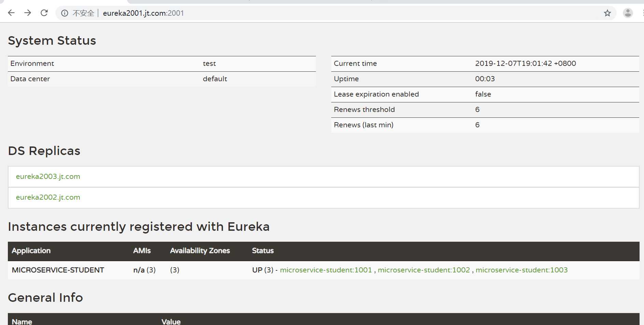
Task: Click the Renews (last min) value 6
Action: pyautogui.click(x=477, y=125)
